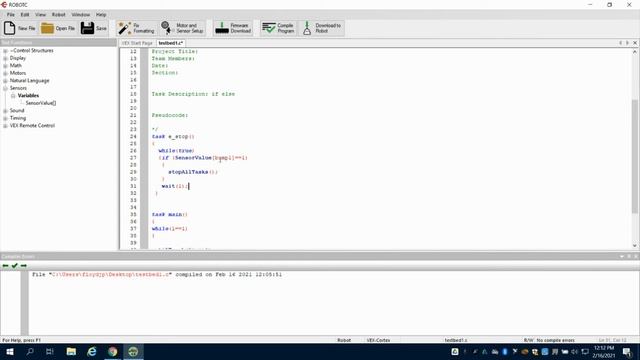Expand the Sound tree node
The image size is (640, 360).
tap(5, 111)
